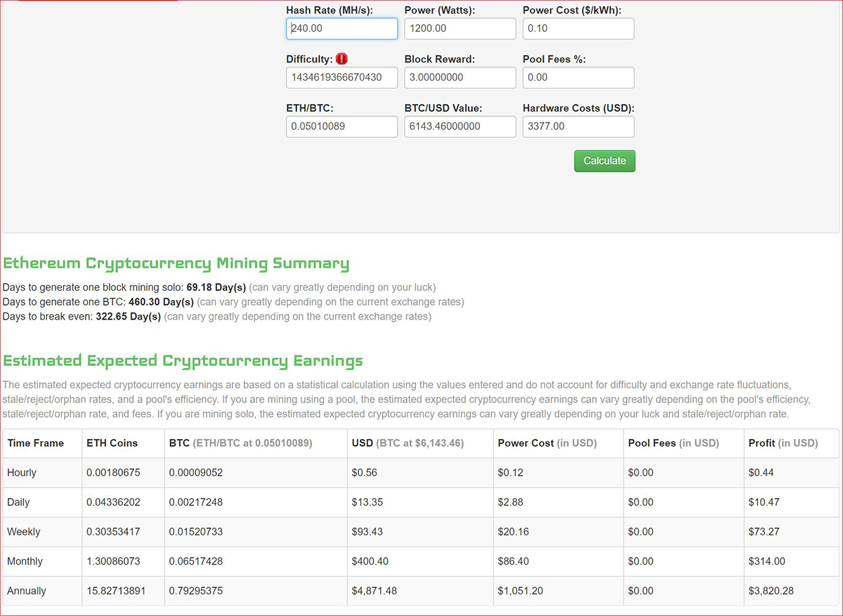Click the 460.30 Day(s) BTC generation value
The image size is (843, 616).
(x=161, y=302)
